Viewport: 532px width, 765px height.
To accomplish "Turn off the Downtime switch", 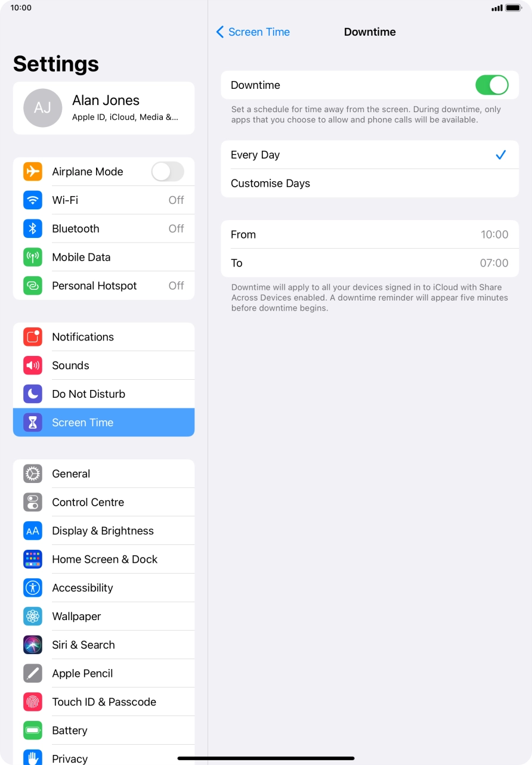I will coord(491,85).
